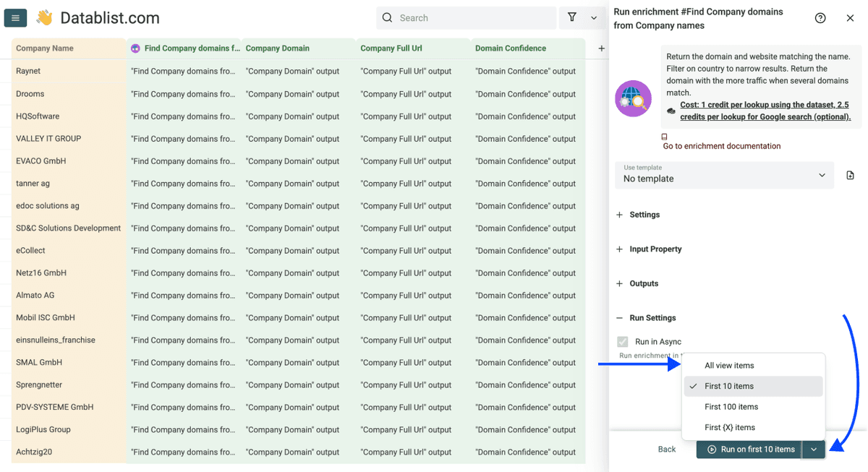Click HQSoftware's Domain Confidence output cell
This screenshot has height=472, width=868.
coord(528,116)
